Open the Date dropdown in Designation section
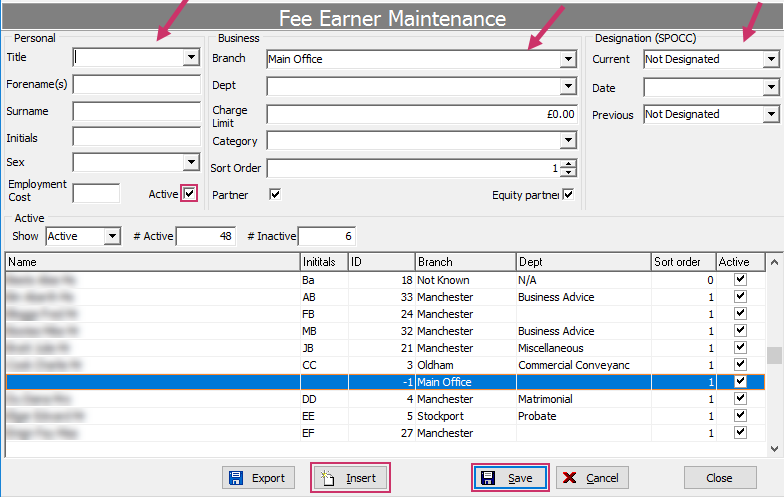Viewport: 784px width, 497px height. coord(771,88)
